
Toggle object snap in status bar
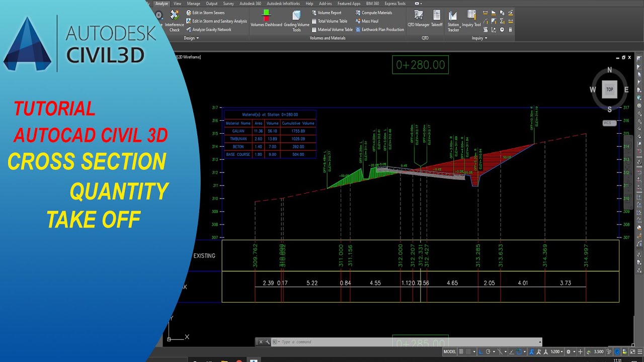(x=519, y=352)
